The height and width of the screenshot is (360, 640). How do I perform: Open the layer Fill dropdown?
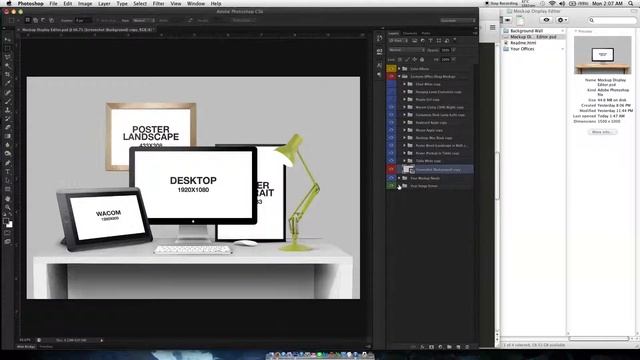[453, 60]
